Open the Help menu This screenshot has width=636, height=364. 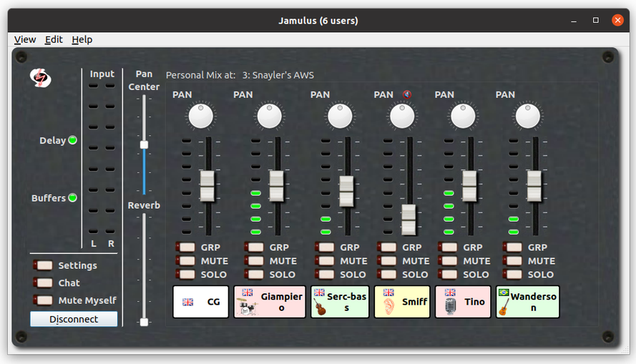[82, 40]
